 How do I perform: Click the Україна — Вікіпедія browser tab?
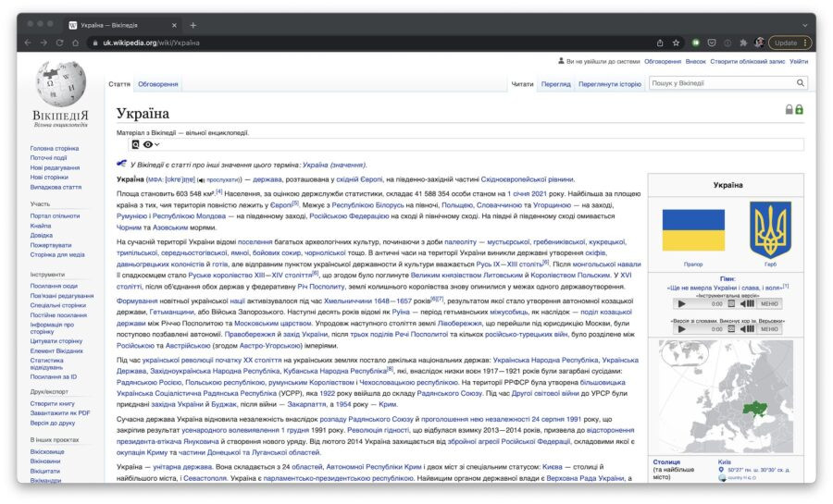pos(122,25)
